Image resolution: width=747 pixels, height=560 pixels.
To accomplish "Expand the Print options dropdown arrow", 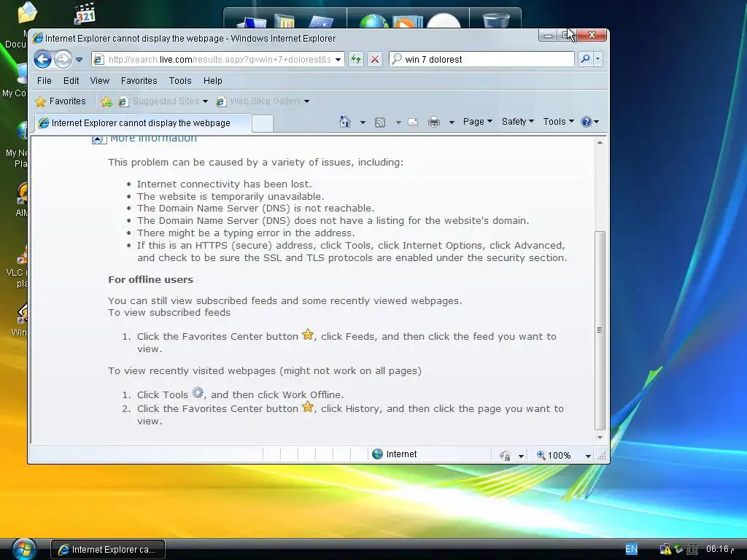I will coord(452,122).
